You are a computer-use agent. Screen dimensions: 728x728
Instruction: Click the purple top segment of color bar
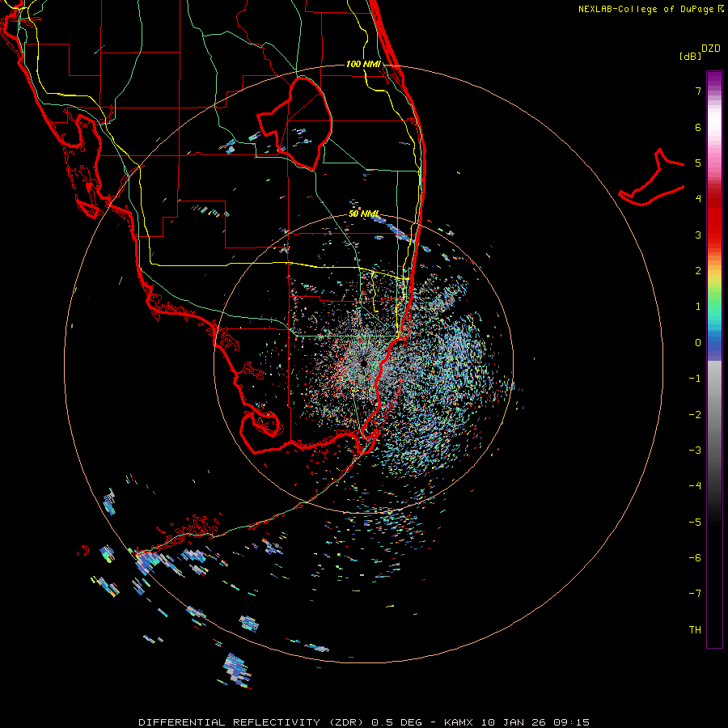714,80
